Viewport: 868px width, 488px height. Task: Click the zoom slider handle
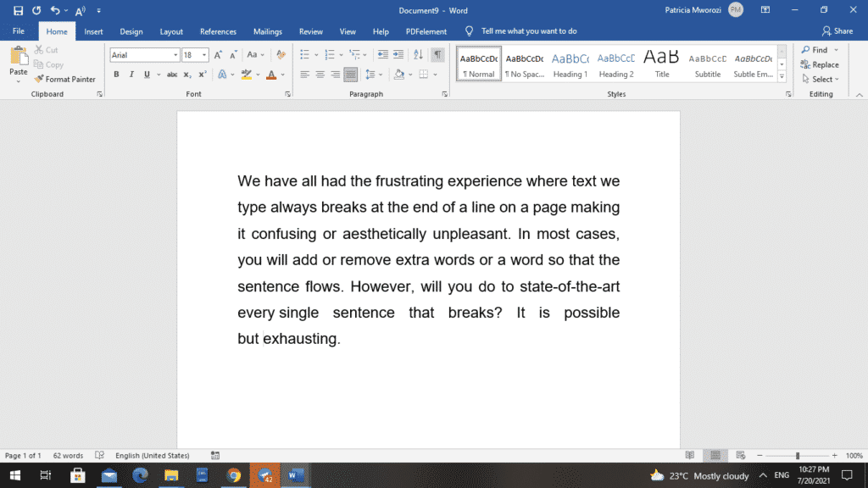[x=798, y=455]
